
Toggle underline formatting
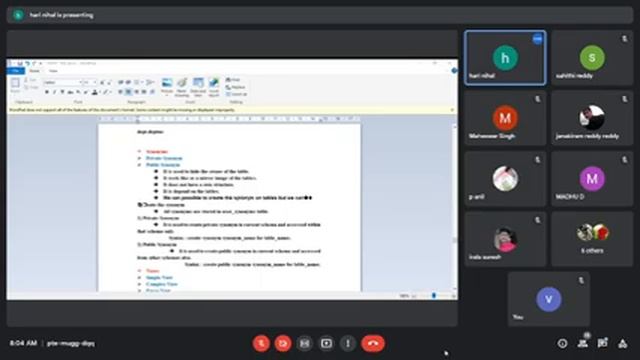point(62,92)
